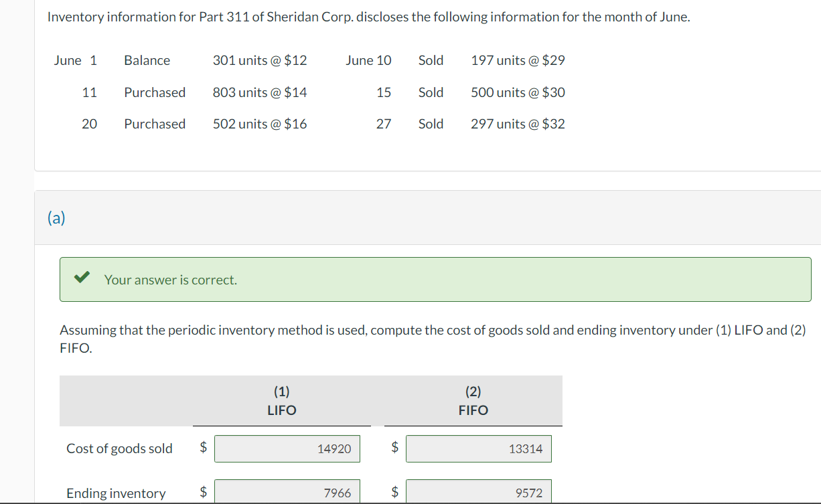The image size is (821, 504).
Task: Click the green checkmark success icon
Action: click(81, 276)
